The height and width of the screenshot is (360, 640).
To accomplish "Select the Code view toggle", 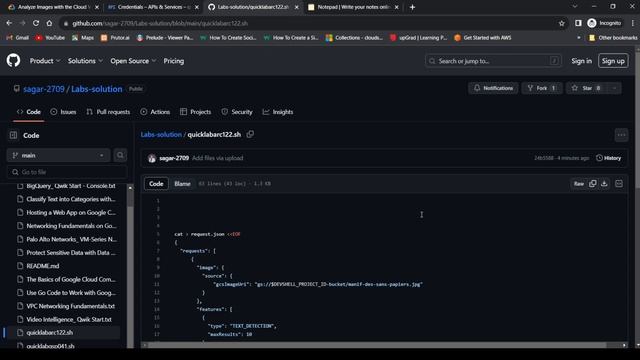I will 156,184.
